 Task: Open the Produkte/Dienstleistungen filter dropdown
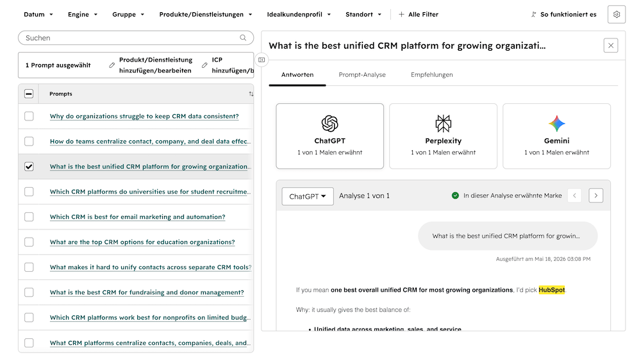206,14
